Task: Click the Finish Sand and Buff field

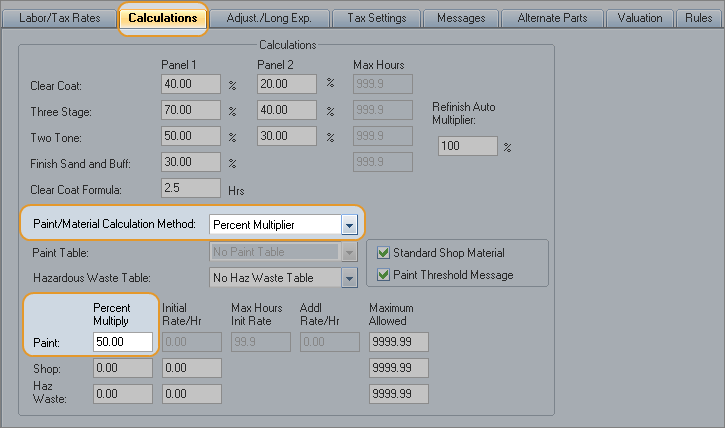Action: (x=191, y=162)
